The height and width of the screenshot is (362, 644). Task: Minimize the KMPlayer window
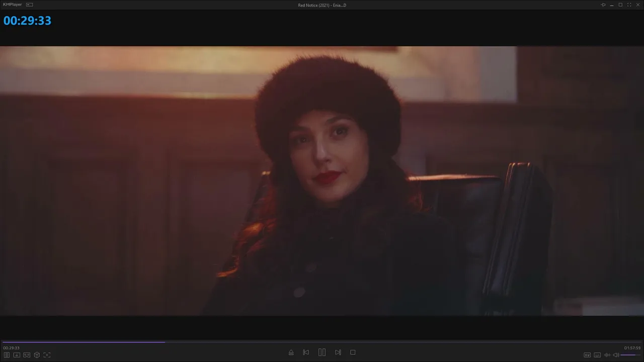pyautogui.click(x=612, y=5)
